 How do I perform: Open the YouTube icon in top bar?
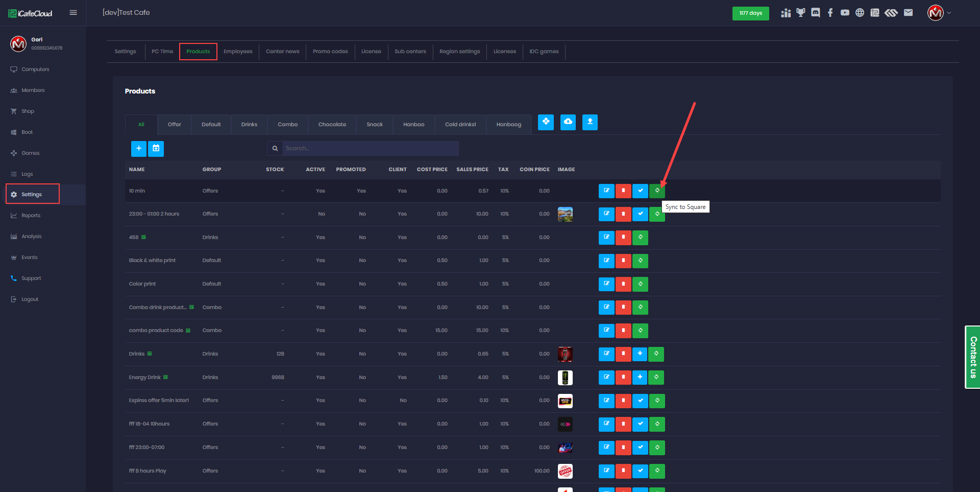(x=845, y=13)
